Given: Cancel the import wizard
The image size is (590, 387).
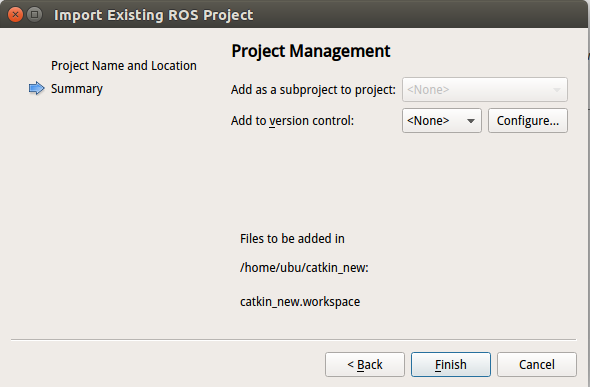Looking at the screenshot, I should [537, 364].
